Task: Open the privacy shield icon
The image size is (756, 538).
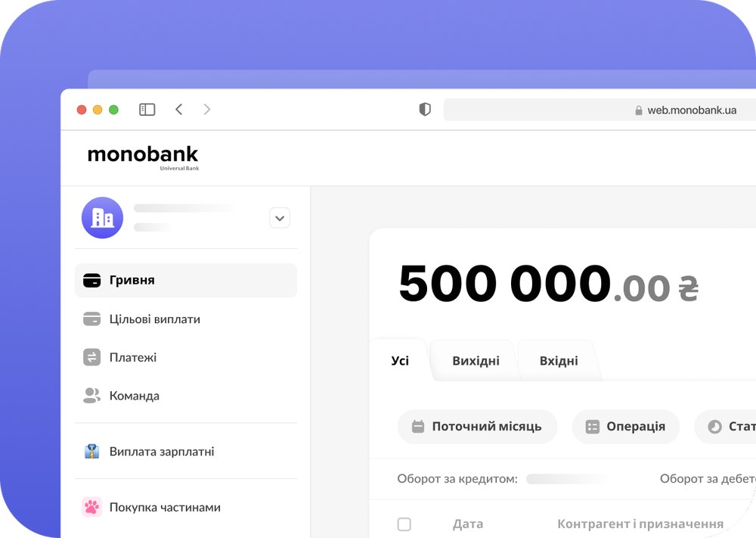Action: pos(425,110)
